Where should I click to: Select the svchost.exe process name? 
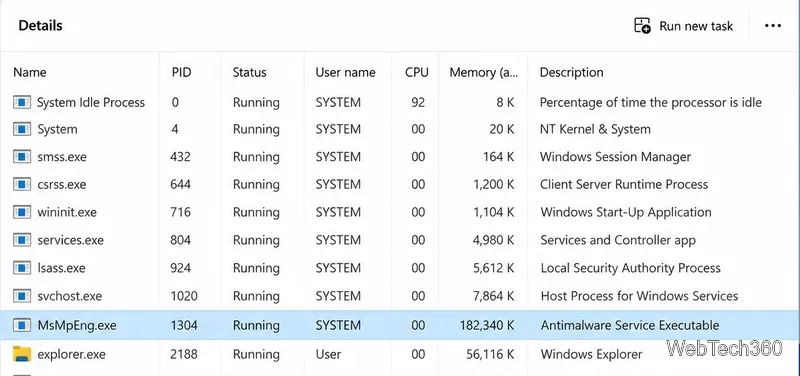tap(69, 296)
